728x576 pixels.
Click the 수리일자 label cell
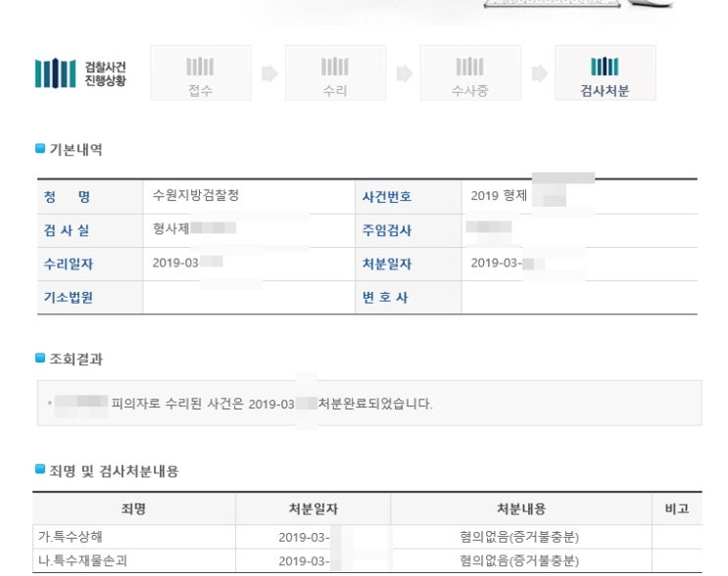90,264
